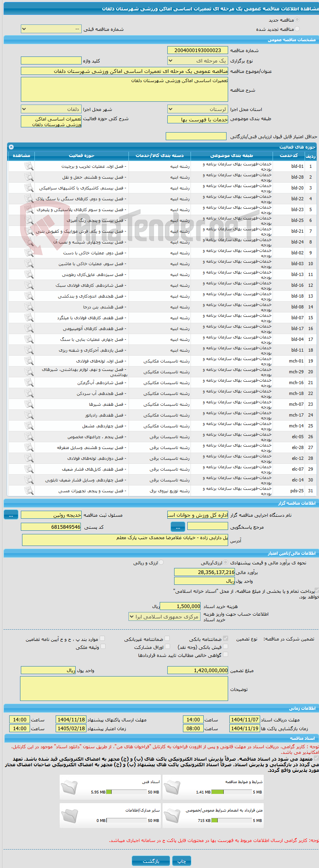319x868 pixels.
Task: Toggle the وثیقه ملکی checkbox
Action: coord(103,646)
